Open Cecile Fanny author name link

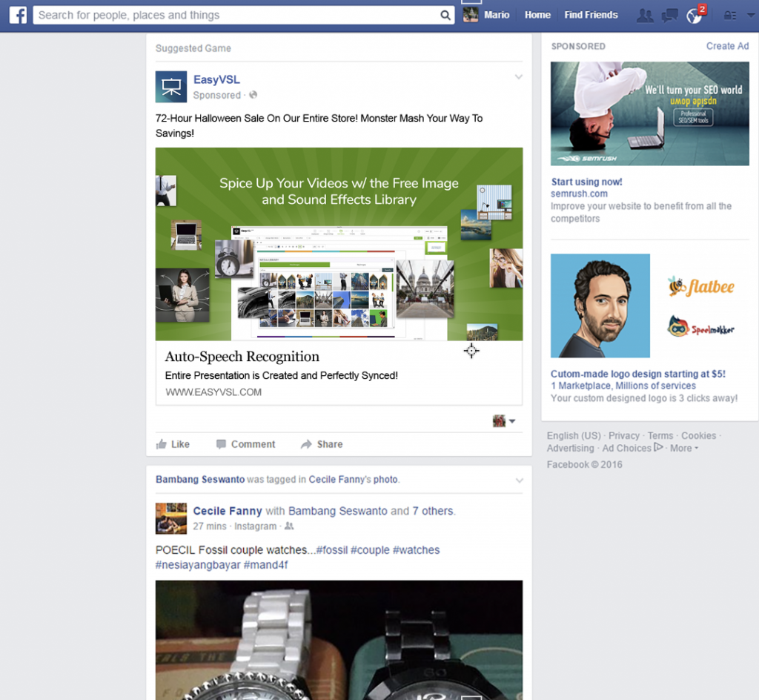pyautogui.click(x=228, y=511)
